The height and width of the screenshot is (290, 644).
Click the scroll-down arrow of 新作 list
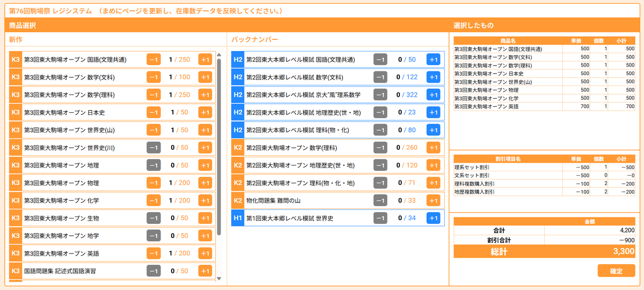point(219,279)
